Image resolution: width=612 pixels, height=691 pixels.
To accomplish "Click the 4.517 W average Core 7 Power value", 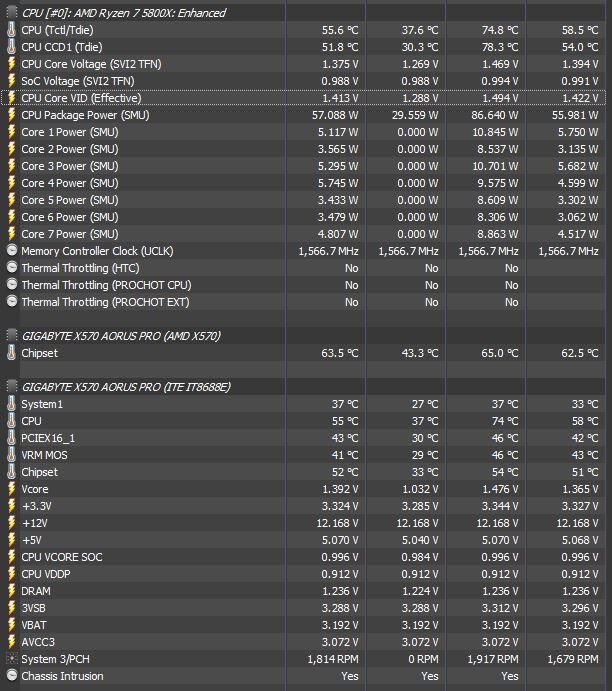I will [578, 234].
